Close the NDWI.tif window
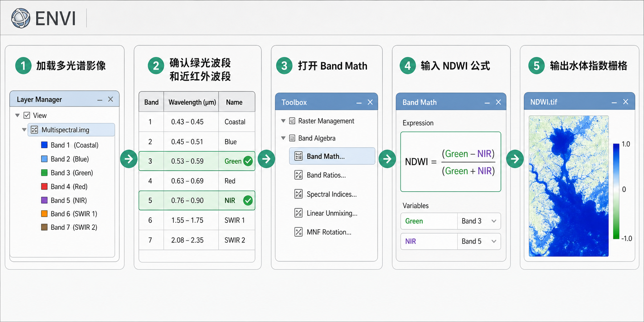Screen dimensions: 644x322 tap(625, 102)
